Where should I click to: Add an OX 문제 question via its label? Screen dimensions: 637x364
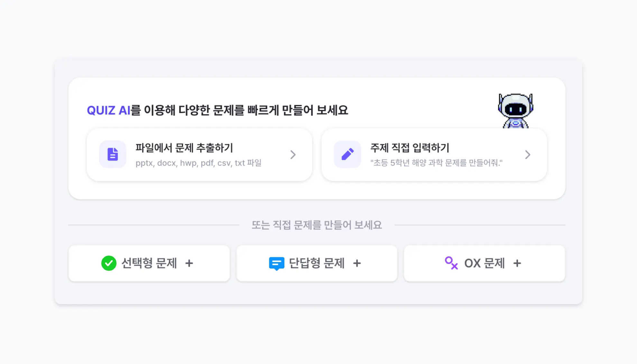pyautogui.click(x=485, y=263)
